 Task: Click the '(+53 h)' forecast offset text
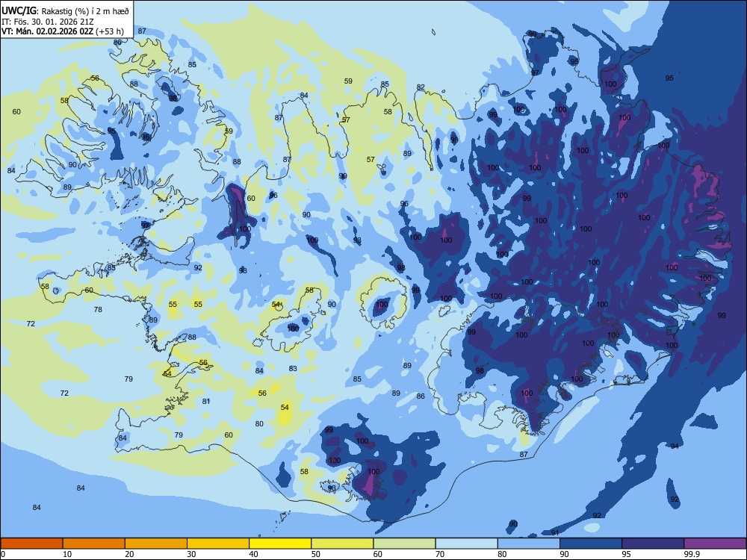coord(110,31)
